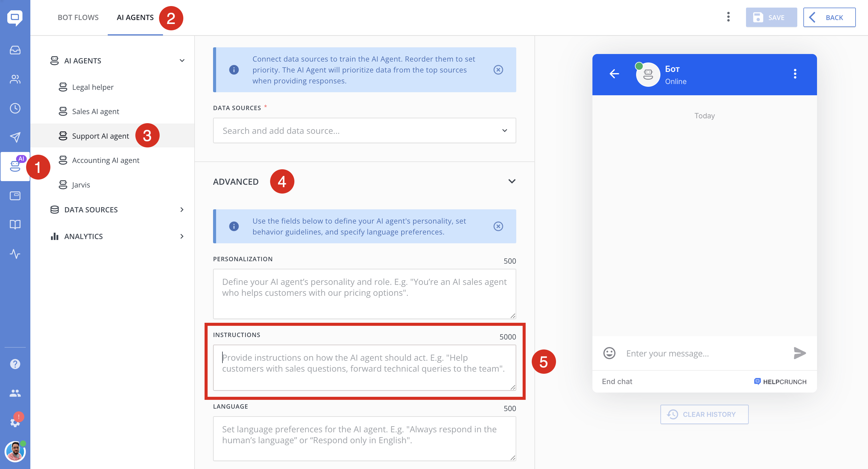
Task: Expand the DATA SOURCES sidebar section
Action: click(182, 210)
